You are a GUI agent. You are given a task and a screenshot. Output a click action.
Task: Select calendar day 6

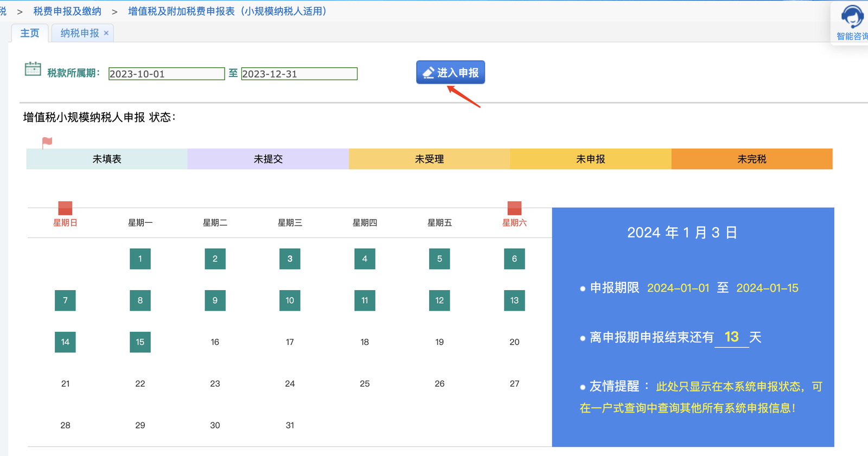[514, 259]
